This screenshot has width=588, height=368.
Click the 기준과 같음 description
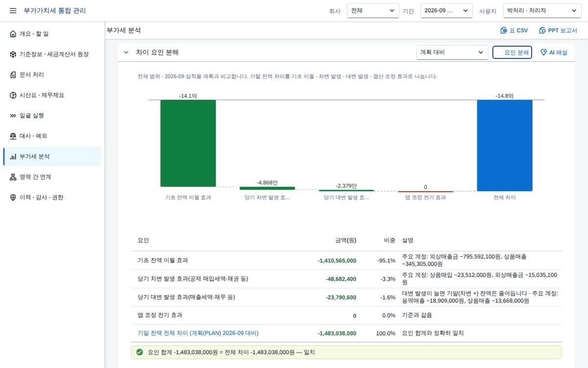[417, 315]
